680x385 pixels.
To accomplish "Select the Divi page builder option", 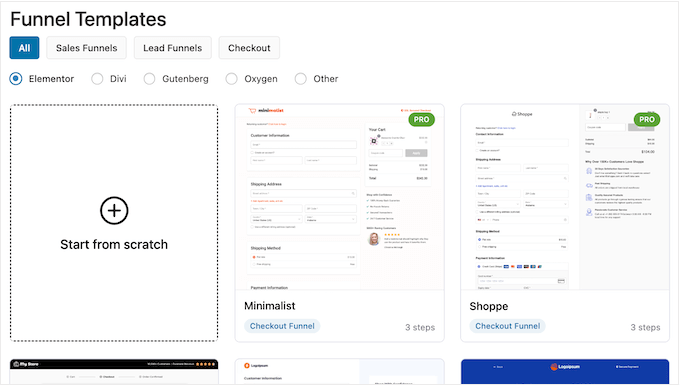I will tap(97, 79).
